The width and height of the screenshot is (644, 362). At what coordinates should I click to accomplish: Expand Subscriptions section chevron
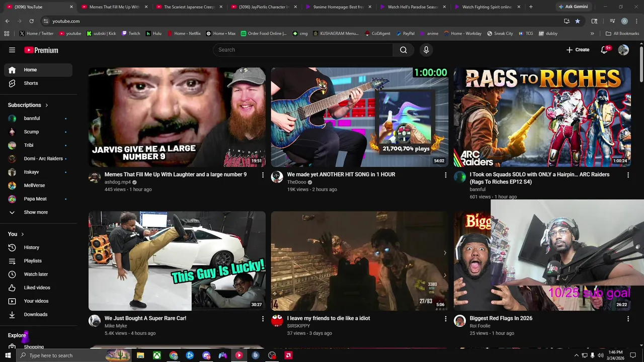tap(47, 105)
